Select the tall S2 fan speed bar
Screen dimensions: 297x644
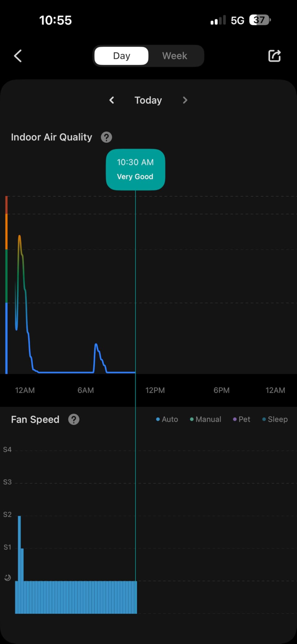coord(19,547)
